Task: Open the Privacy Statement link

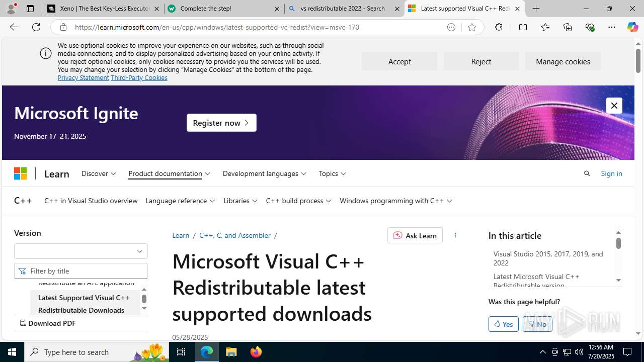Action: pos(83,77)
